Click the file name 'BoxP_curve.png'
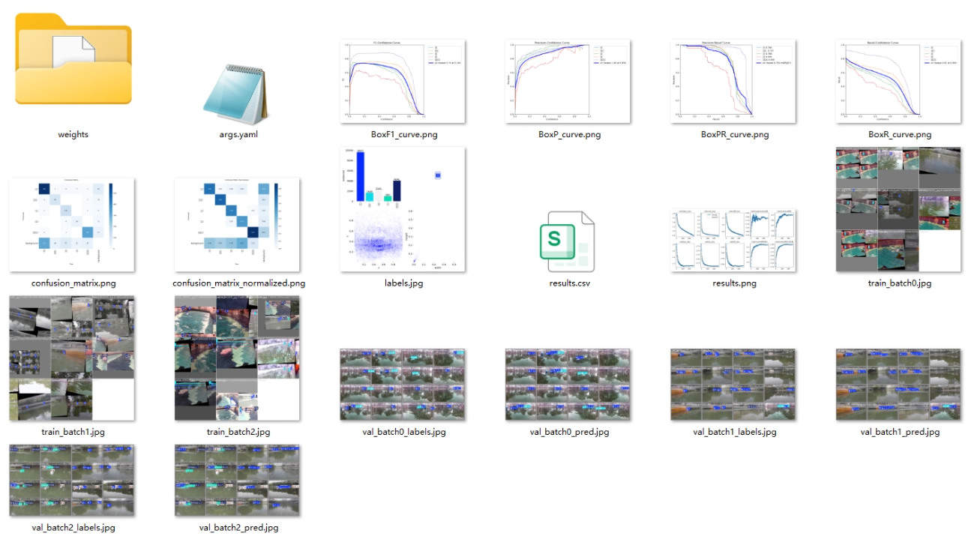The width and height of the screenshot is (980, 542). click(x=569, y=135)
